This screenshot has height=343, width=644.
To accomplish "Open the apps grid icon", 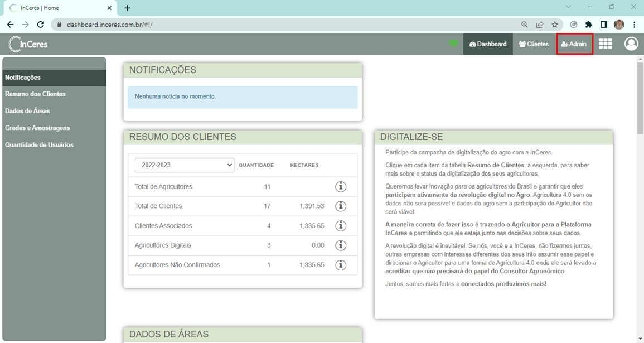I will click(x=605, y=44).
